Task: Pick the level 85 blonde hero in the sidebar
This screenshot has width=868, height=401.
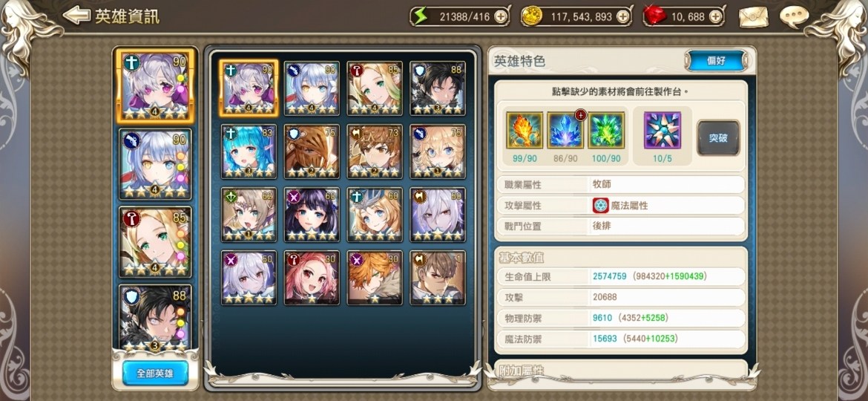Action: click(x=155, y=242)
